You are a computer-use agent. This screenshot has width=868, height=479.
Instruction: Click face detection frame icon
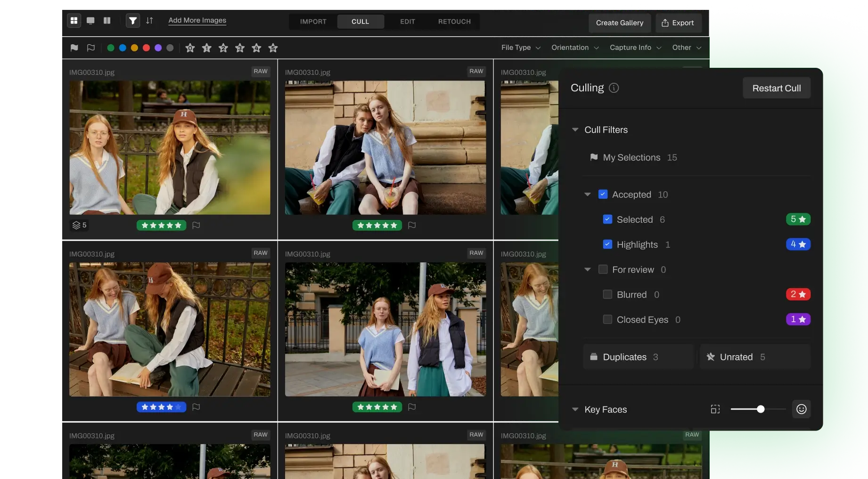click(x=715, y=409)
